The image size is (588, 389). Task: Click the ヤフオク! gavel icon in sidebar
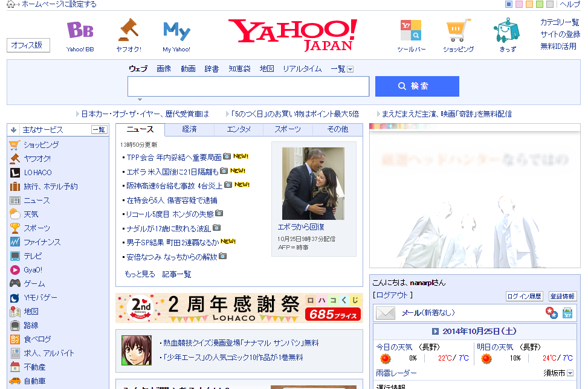click(x=15, y=158)
